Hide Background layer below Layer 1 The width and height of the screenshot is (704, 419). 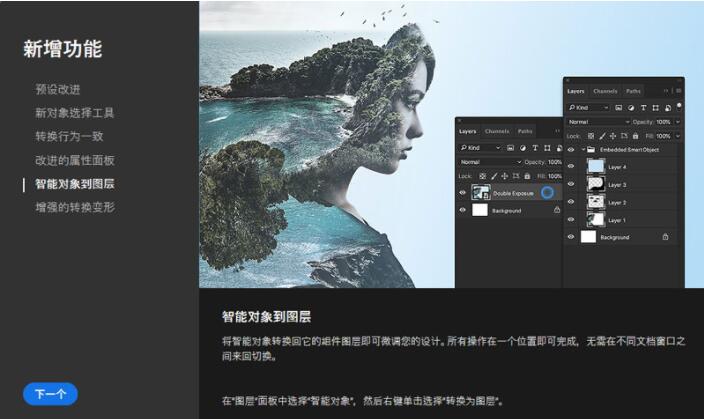pyautogui.click(x=571, y=237)
